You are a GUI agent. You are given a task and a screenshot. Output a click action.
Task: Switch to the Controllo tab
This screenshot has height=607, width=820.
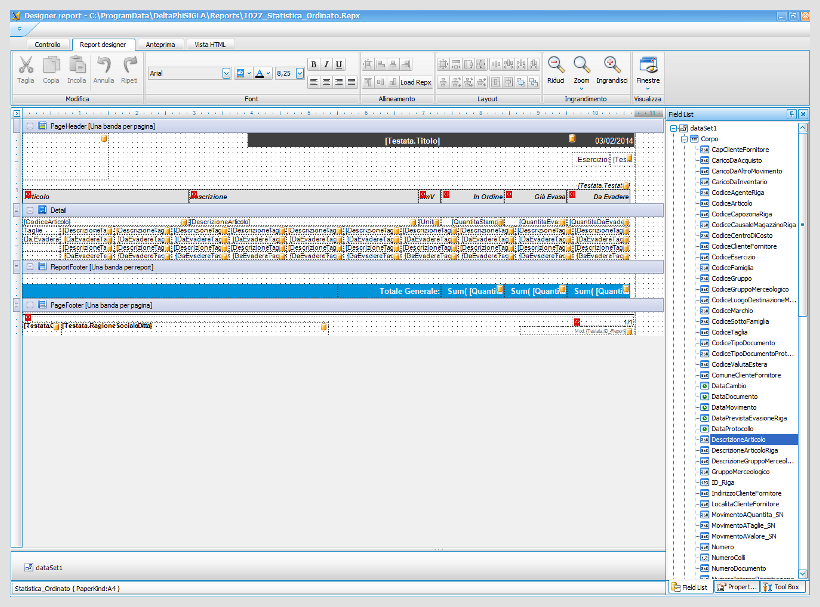(x=48, y=44)
